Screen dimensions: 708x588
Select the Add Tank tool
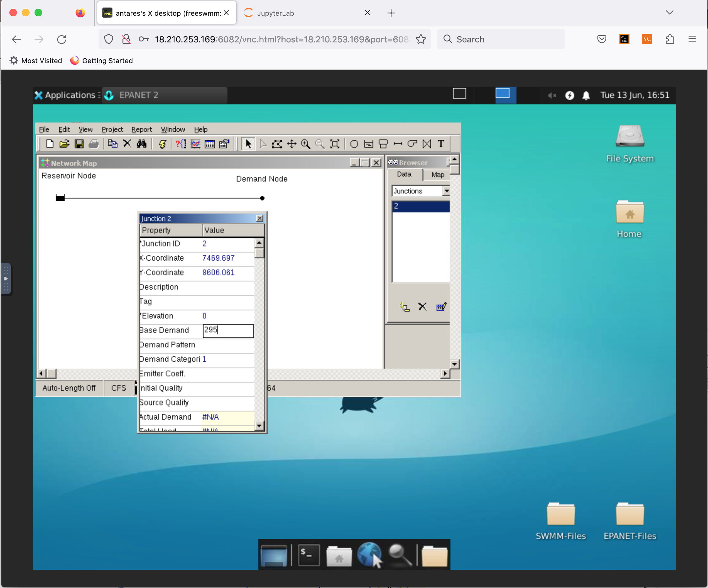coord(383,144)
